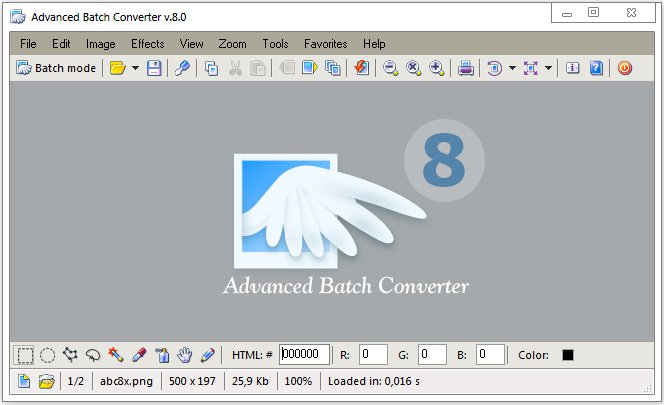Cut selection with the scissors icon
Viewport: 664px width, 405px height.
[235, 68]
